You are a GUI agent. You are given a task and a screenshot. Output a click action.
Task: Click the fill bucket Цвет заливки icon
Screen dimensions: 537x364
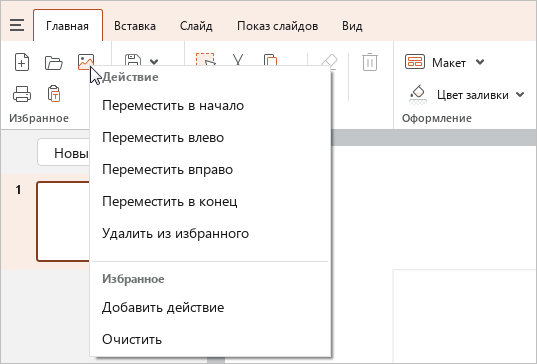(418, 94)
